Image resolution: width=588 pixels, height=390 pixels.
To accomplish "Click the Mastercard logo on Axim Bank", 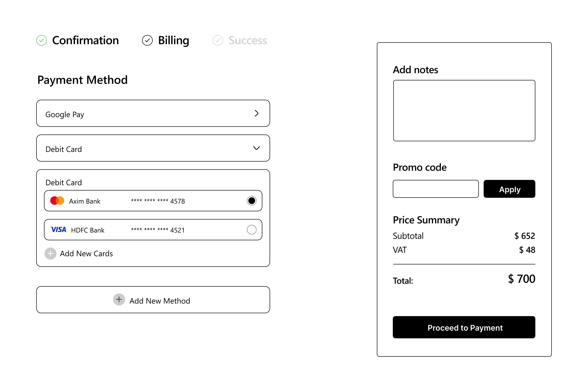I will click(57, 200).
